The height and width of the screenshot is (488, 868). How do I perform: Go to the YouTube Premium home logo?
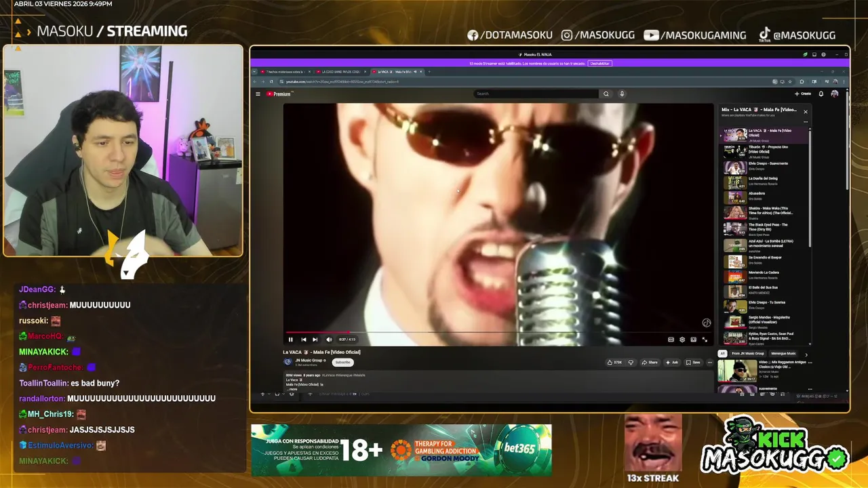point(278,94)
